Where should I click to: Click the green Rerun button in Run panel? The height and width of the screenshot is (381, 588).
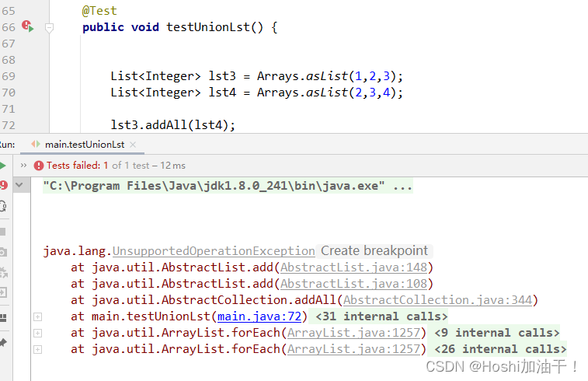coord(2,166)
